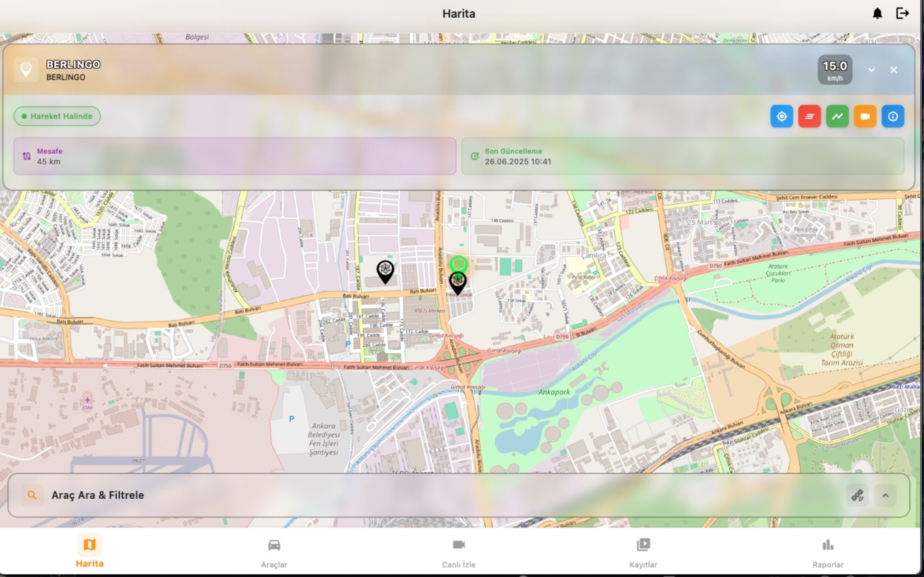
Task: Close the BERLINGO vehicle panel
Action: coord(894,70)
